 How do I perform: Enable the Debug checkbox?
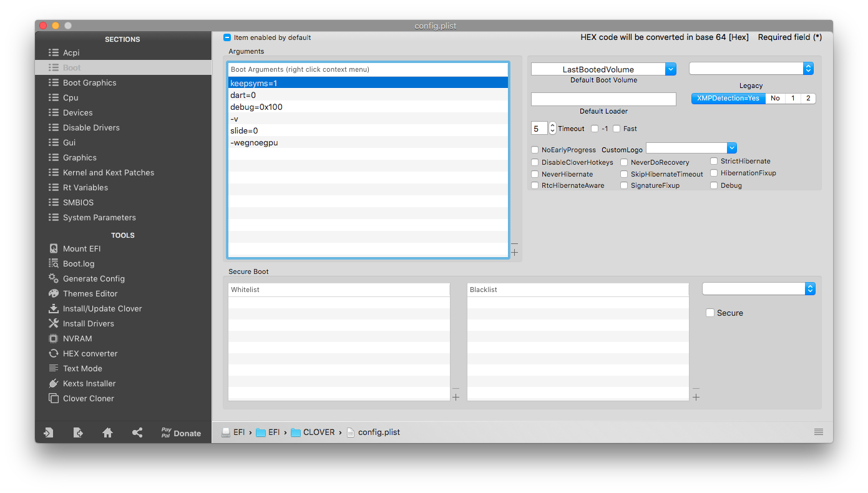pyautogui.click(x=714, y=185)
